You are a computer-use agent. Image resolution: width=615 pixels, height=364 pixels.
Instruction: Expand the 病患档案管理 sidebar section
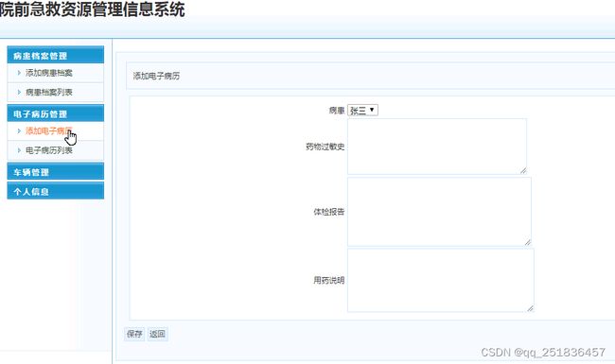point(55,55)
